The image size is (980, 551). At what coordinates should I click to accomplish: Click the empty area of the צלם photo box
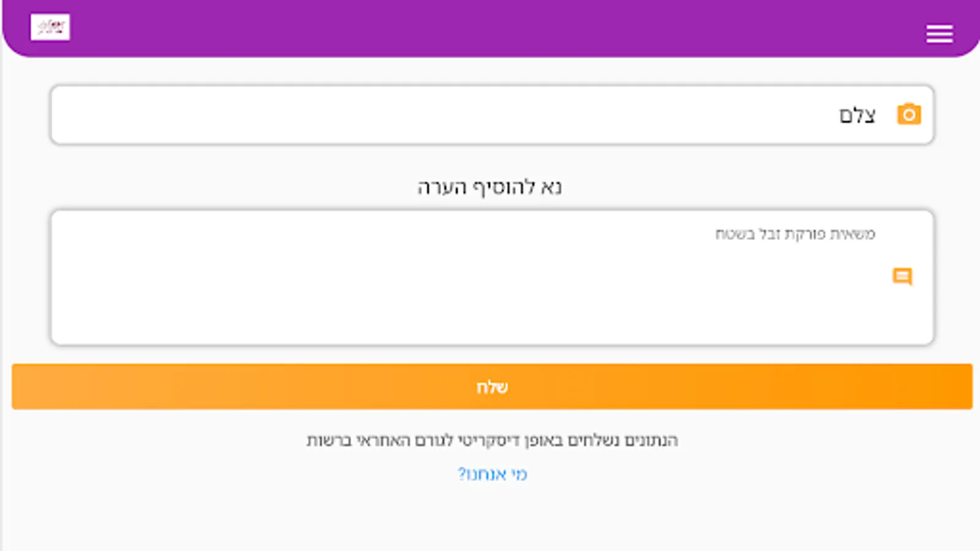[429, 115]
